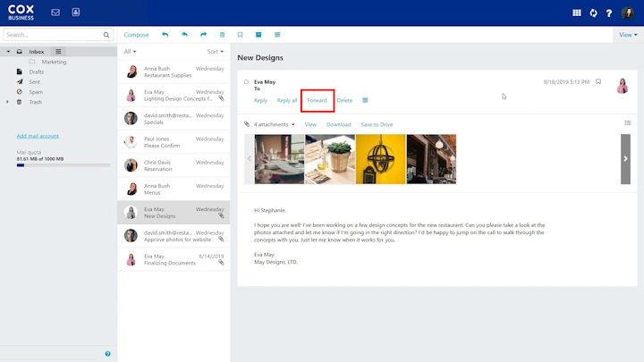Switch attachment list view icon
Image resolution: width=644 pixels, height=362 pixels.
[628, 122]
